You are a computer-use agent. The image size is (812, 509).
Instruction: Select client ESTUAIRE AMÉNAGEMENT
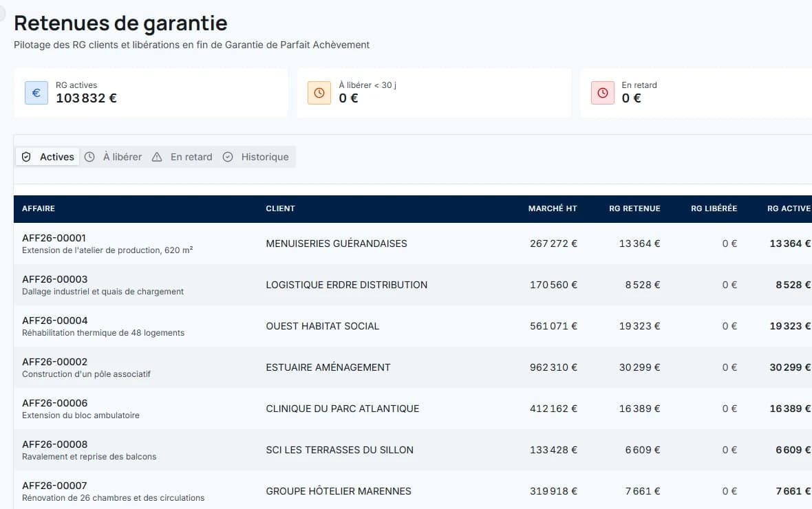point(328,367)
